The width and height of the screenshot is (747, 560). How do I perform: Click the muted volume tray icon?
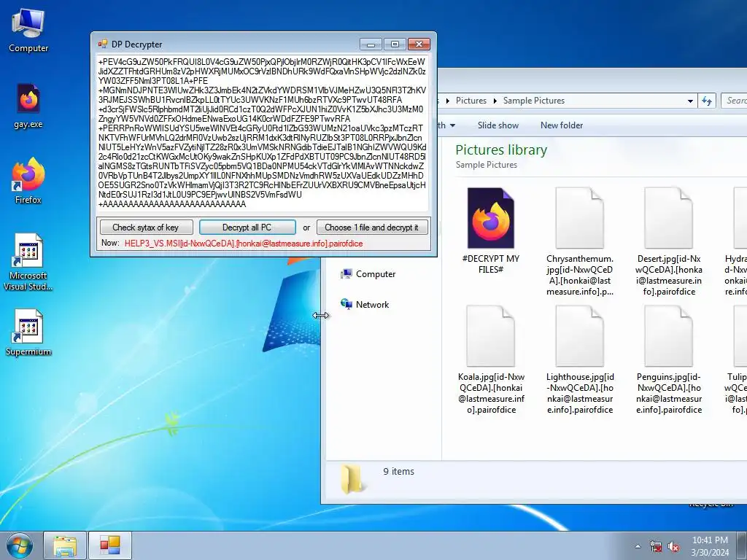click(x=673, y=546)
